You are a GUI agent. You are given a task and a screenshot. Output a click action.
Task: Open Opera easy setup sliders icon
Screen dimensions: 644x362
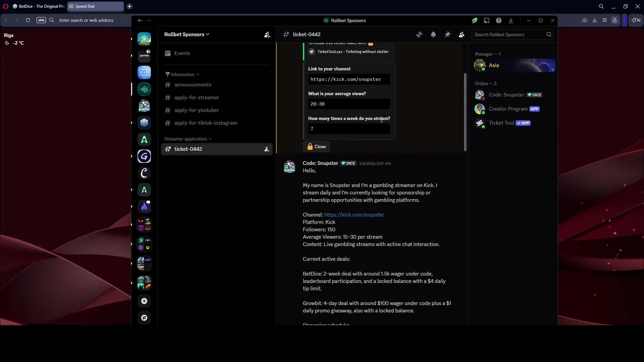tap(605, 20)
